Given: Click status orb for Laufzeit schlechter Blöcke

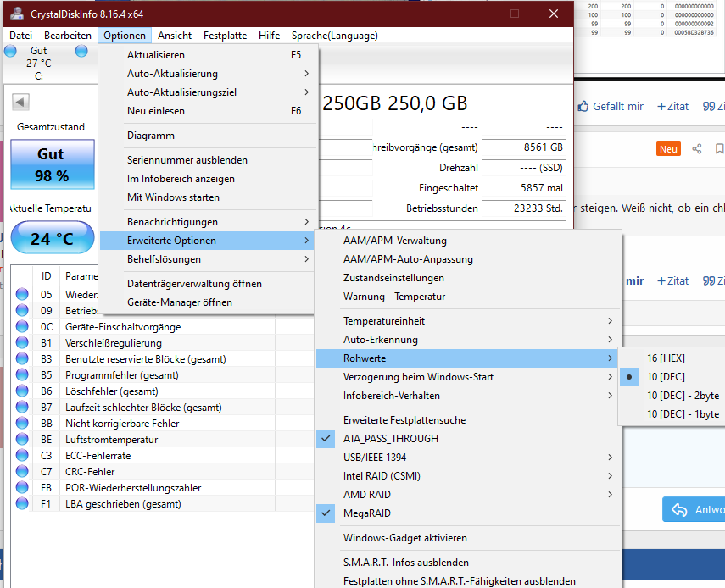Looking at the screenshot, I should [x=22, y=407].
